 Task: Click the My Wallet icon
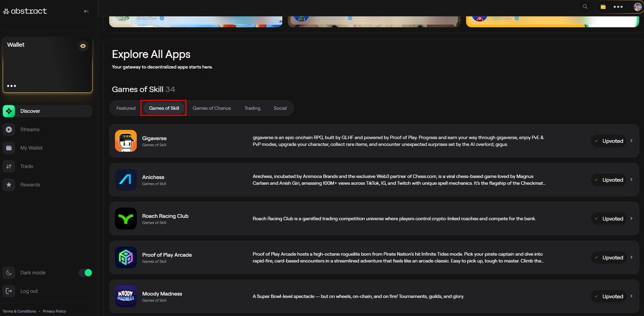coord(9,148)
